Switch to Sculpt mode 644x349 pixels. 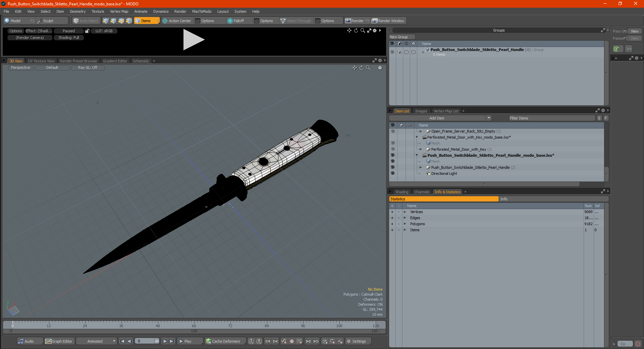click(x=52, y=21)
